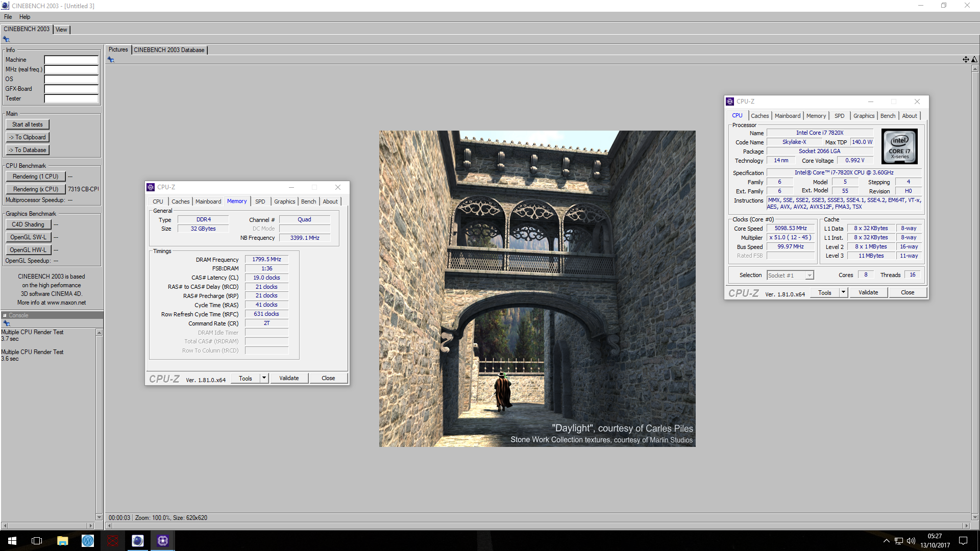
Task: Select the Pictures tab
Action: [x=118, y=49]
